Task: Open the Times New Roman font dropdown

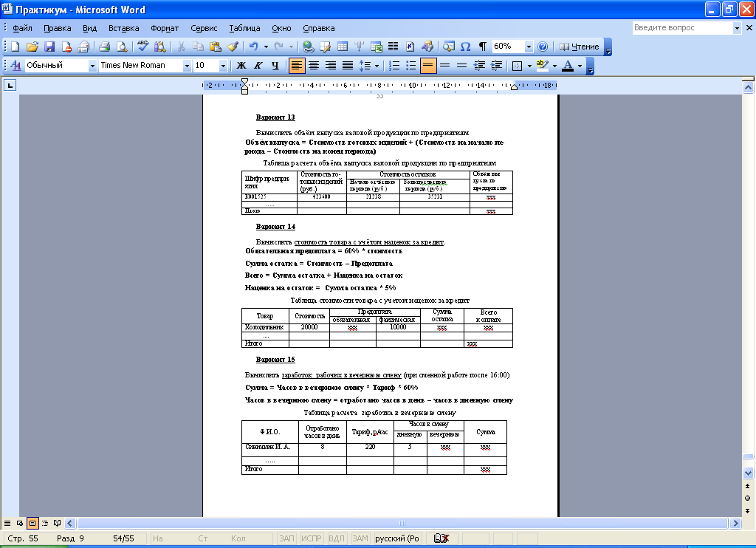Action: click(187, 65)
